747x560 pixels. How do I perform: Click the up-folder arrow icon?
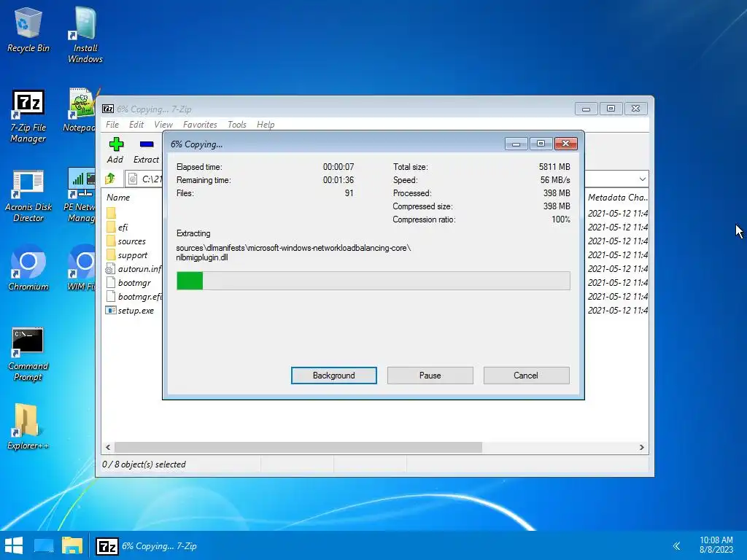click(x=111, y=179)
